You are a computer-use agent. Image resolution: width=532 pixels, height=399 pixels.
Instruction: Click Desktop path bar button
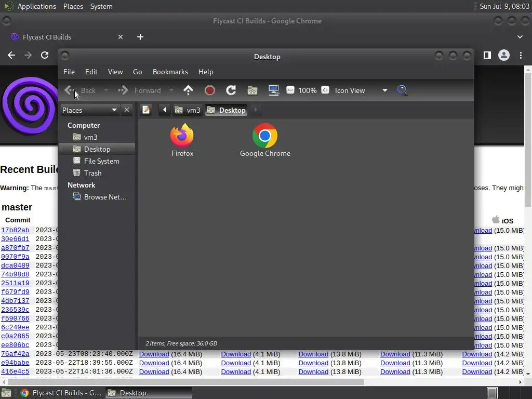pos(227,110)
